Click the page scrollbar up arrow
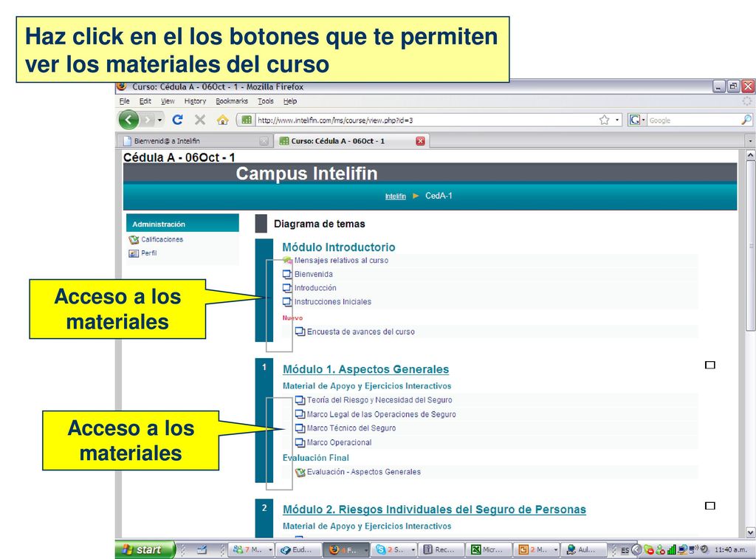 [750, 155]
